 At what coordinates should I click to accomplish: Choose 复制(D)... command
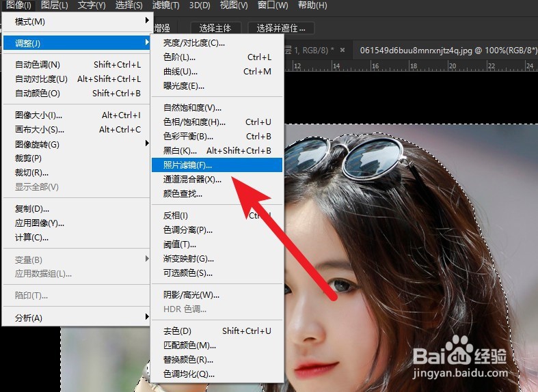76,209
